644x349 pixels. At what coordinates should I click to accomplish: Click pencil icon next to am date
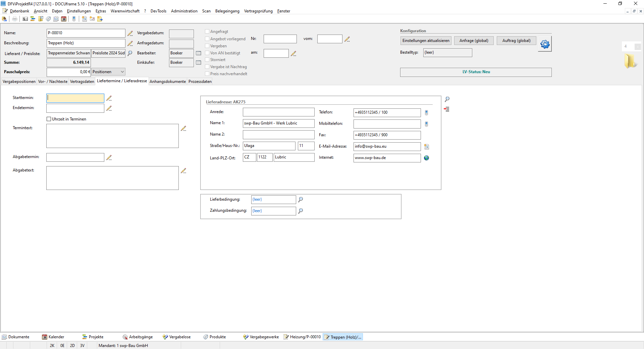[293, 53]
